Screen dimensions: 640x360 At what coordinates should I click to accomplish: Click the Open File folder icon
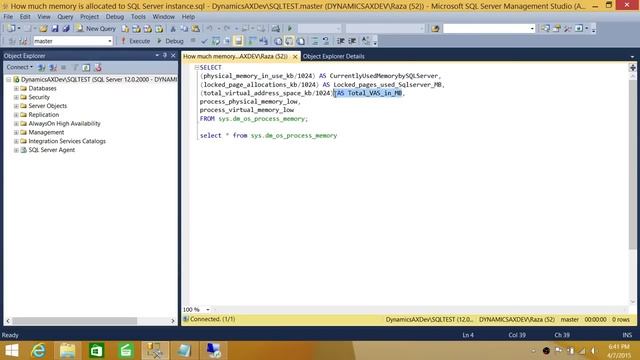coord(43,29)
